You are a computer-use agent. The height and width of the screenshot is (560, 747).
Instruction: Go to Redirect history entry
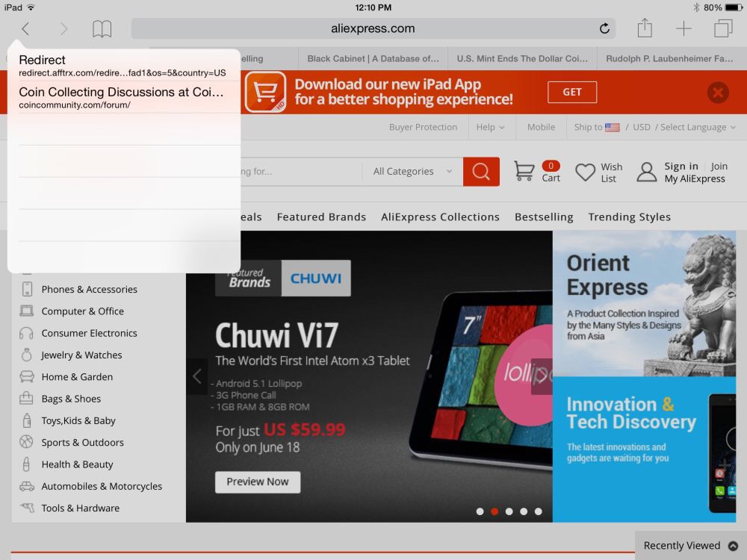coord(123,65)
